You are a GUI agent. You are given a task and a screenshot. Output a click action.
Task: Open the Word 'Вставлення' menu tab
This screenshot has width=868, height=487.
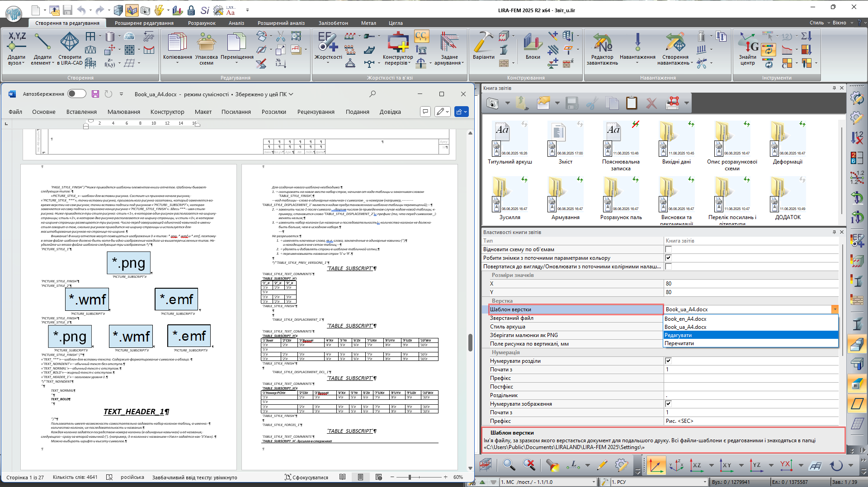[x=81, y=112]
